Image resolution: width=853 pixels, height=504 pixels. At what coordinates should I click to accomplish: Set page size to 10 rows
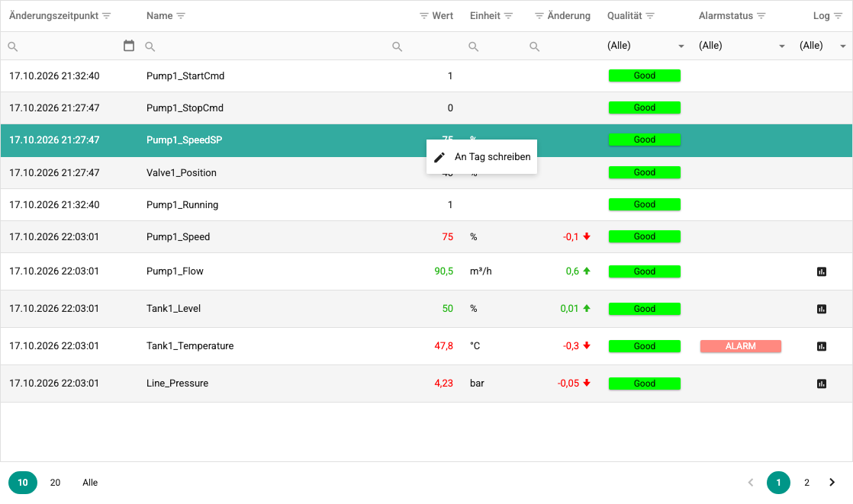point(23,482)
